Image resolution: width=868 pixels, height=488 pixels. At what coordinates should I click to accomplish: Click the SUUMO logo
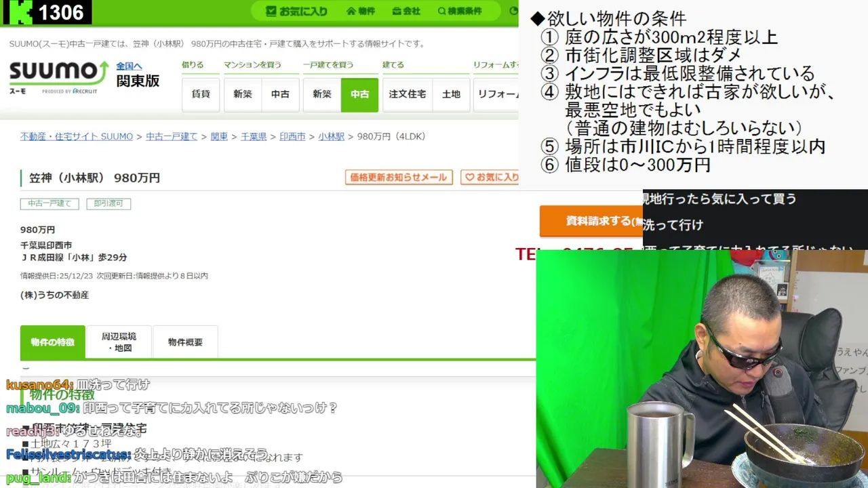tap(59, 77)
